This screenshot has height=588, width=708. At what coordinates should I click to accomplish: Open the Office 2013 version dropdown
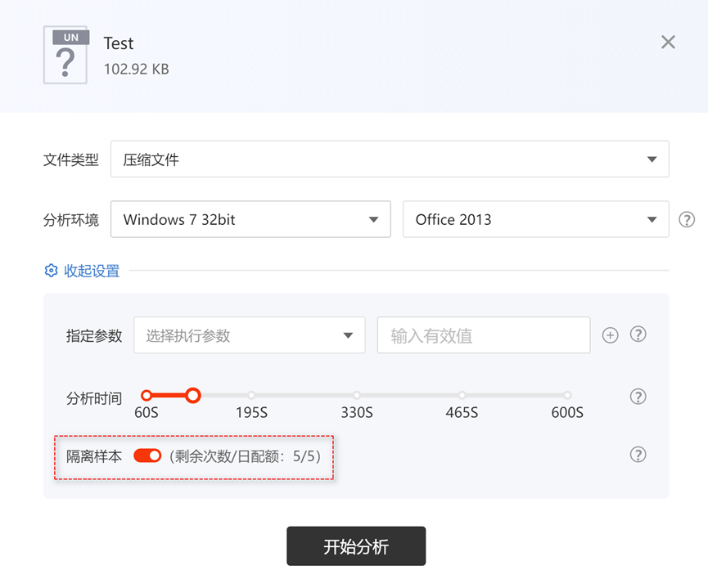[x=535, y=219]
